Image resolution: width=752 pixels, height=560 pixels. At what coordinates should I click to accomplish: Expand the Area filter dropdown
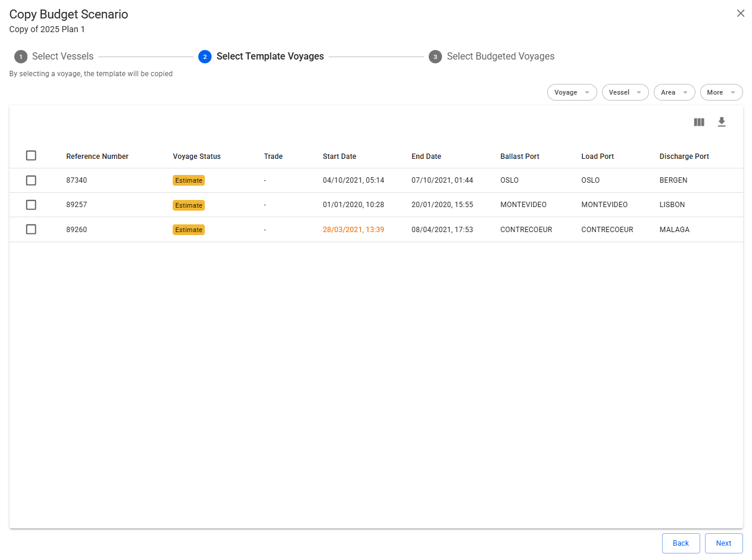(x=674, y=92)
